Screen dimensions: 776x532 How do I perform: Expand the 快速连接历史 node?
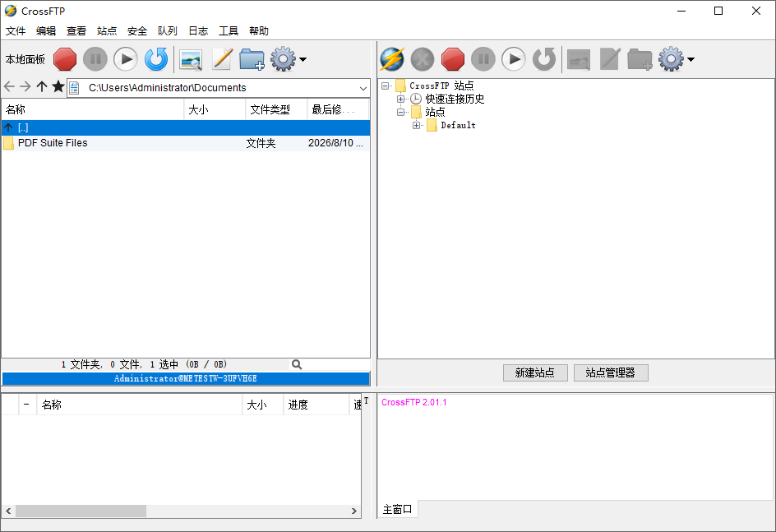click(x=401, y=99)
